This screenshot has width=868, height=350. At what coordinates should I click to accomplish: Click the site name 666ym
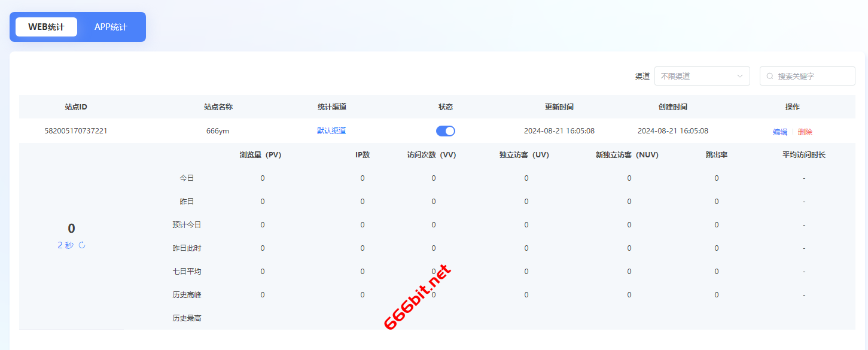pos(218,131)
